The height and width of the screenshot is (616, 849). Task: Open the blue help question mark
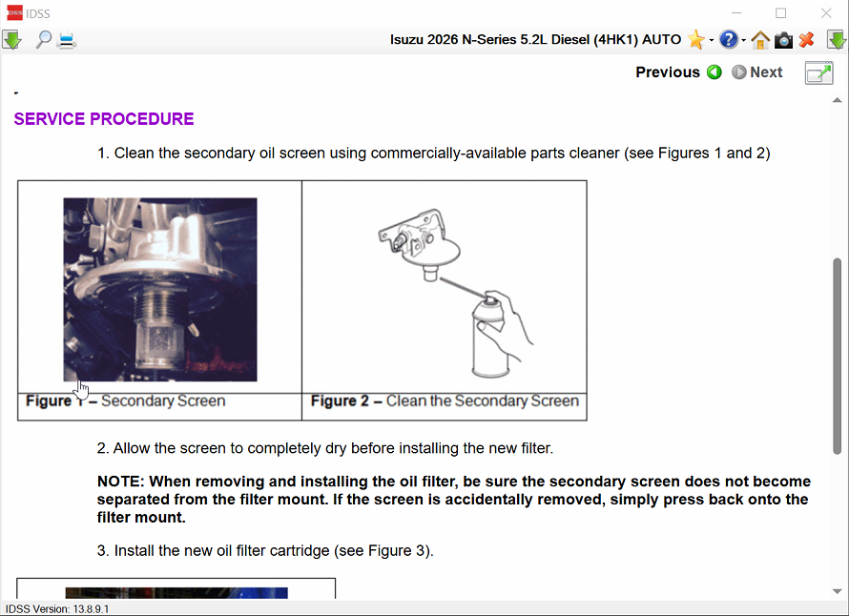point(729,40)
